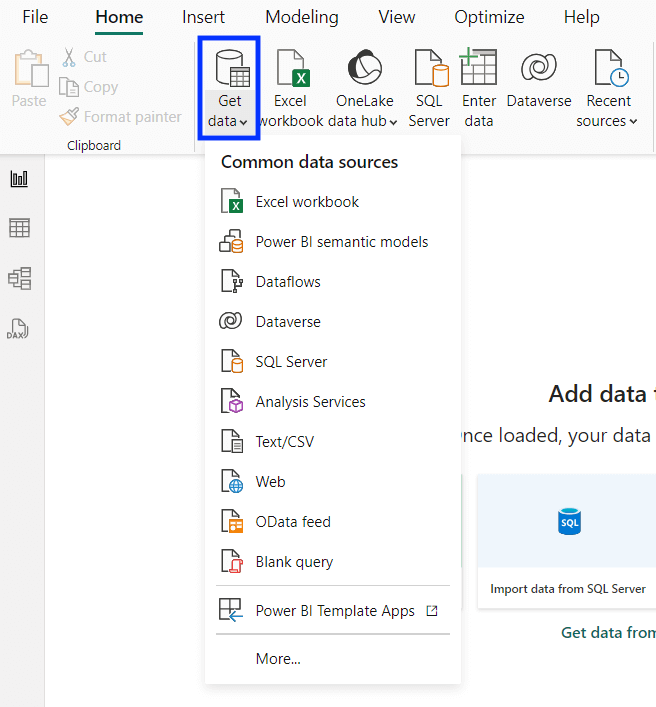Select Text/CSV menu entry

coord(333,441)
